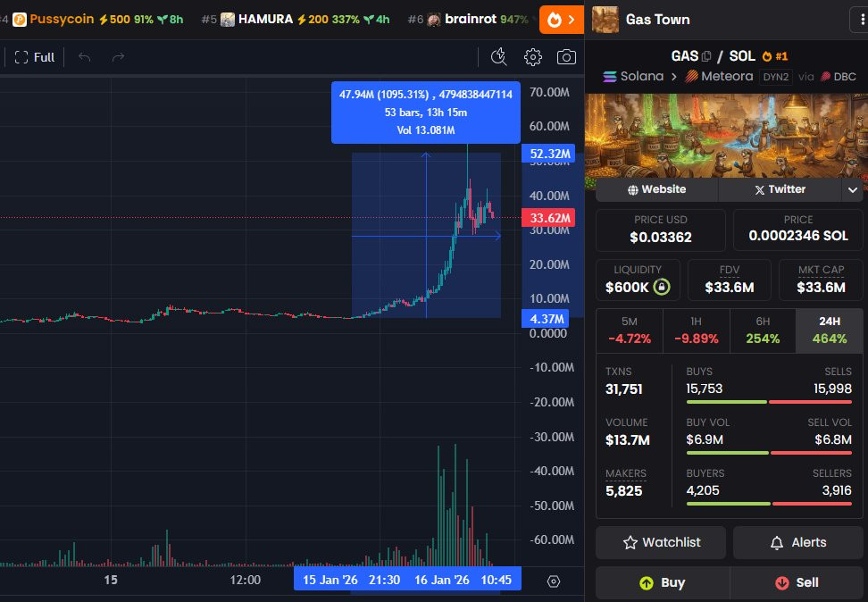Open Pussycoin trending token
The image size is (868, 602).
97,20
